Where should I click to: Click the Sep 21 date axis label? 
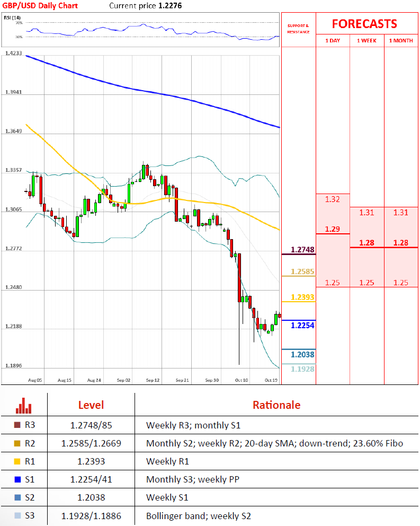[182, 380]
